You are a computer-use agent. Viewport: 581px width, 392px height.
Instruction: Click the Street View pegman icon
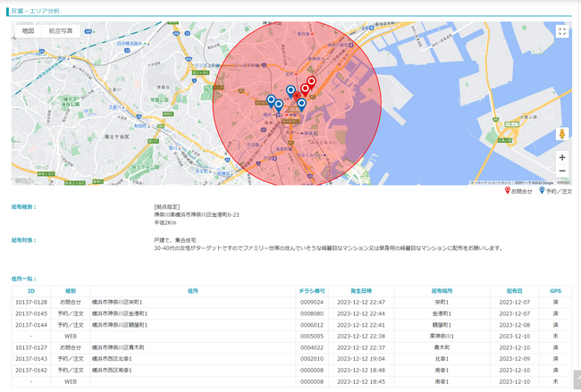coord(562,134)
